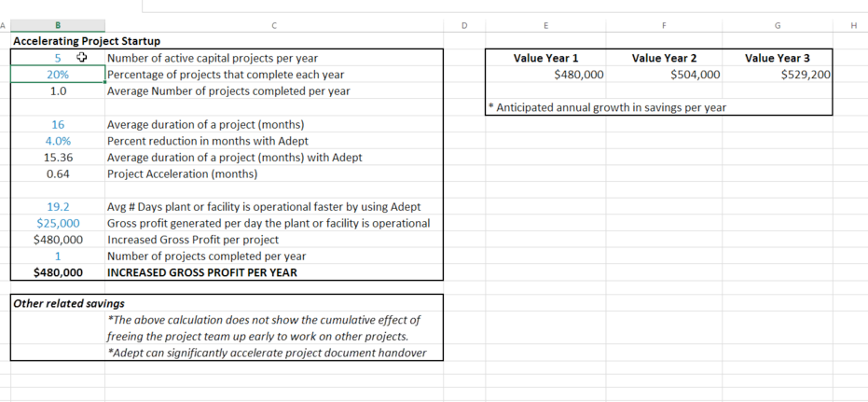This screenshot has width=868, height=402.
Task: Click the 0.64 acceleration cell
Action: coord(58,173)
